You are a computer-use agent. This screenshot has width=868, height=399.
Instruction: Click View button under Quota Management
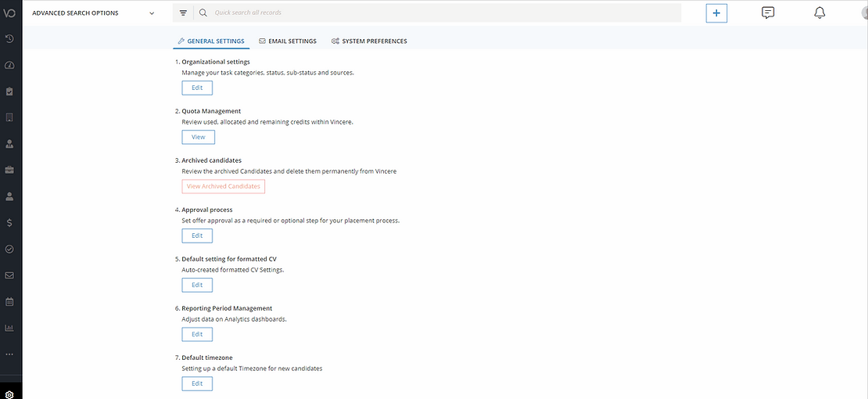[198, 137]
